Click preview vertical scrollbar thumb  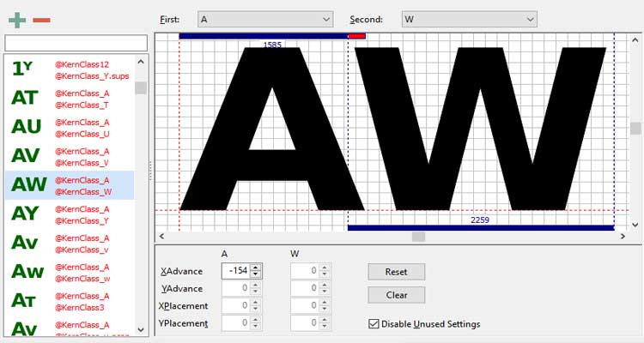[x=635, y=129]
